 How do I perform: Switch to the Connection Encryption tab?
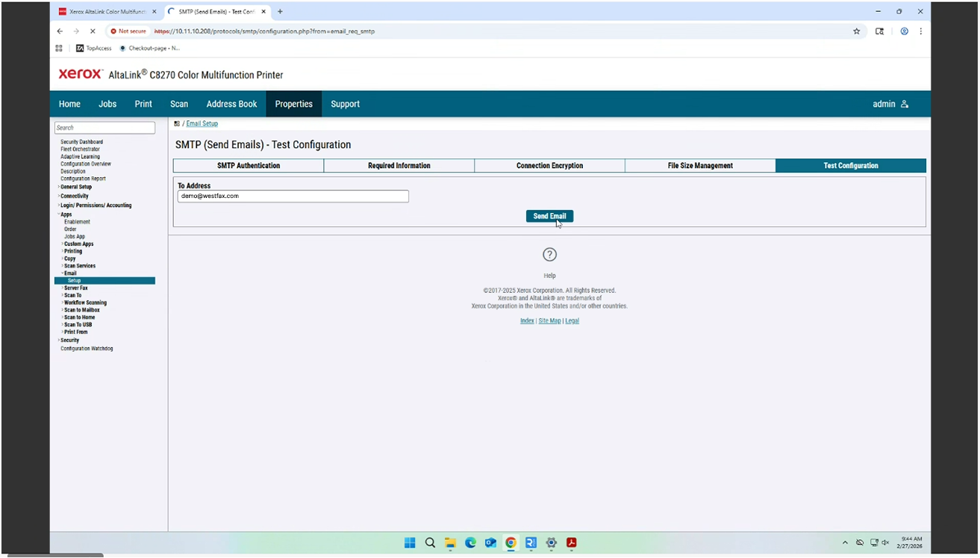pyautogui.click(x=549, y=165)
